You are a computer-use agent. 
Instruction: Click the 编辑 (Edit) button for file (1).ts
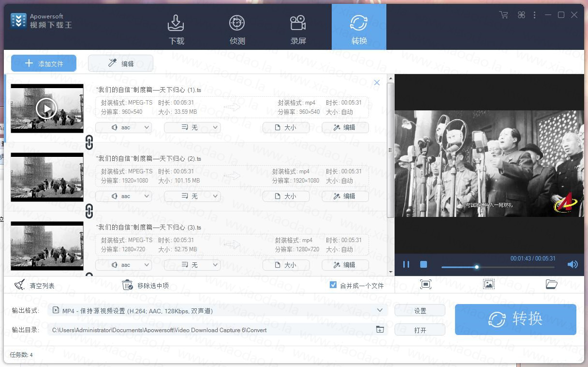[x=345, y=127]
